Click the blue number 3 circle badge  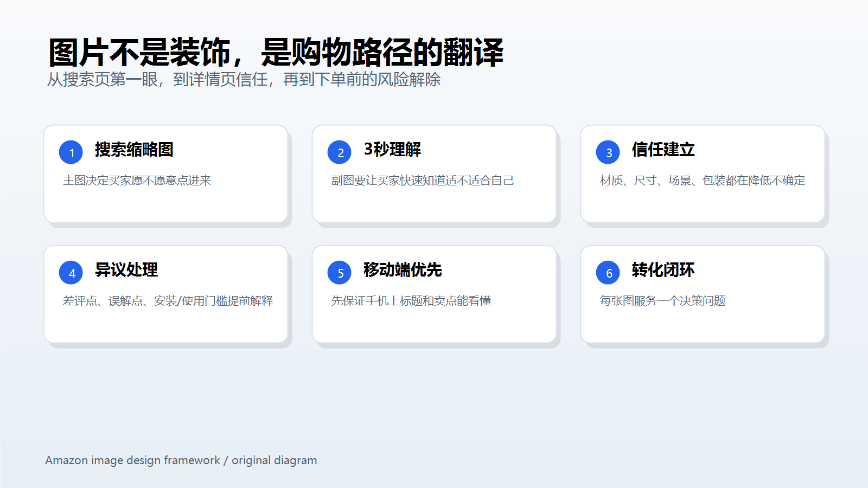pyautogui.click(x=608, y=152)
